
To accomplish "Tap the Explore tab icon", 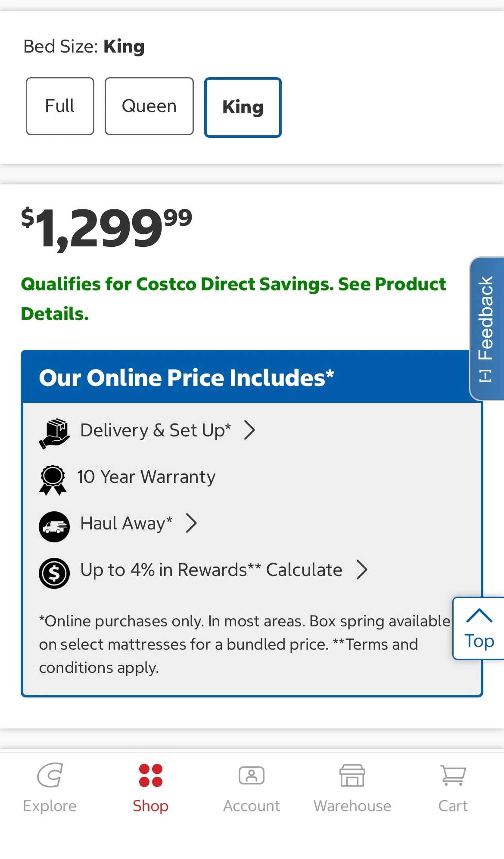I will coord(50,775).
